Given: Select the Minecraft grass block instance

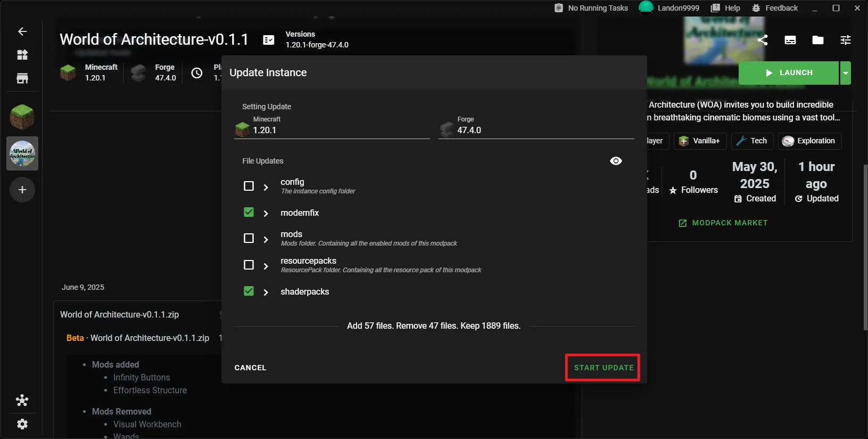Looking at the screenshot, I should click(x=22, y=117).
